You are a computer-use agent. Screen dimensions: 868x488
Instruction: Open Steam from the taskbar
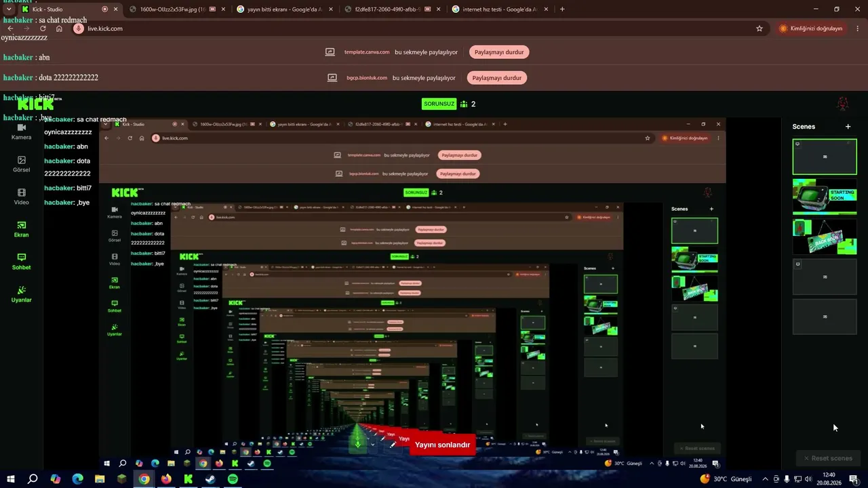point(210,479)
